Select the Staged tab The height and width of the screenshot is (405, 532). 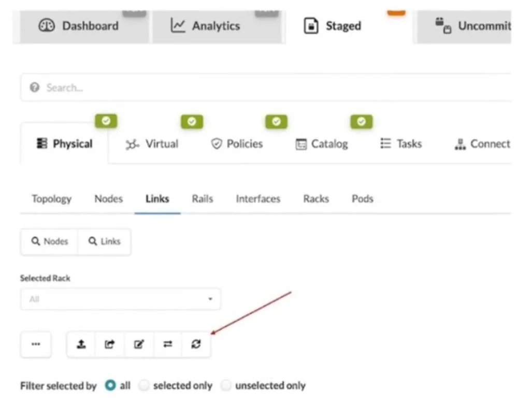[350, 26]
